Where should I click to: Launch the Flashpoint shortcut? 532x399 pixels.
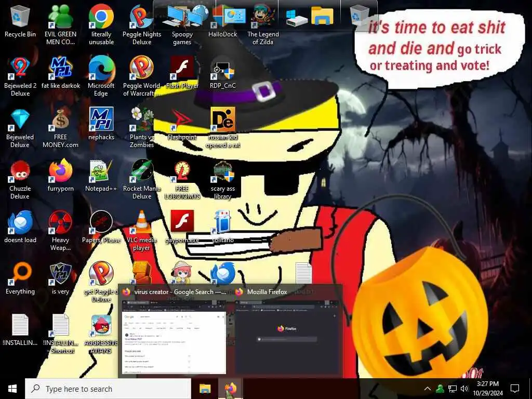coord(182,125)
